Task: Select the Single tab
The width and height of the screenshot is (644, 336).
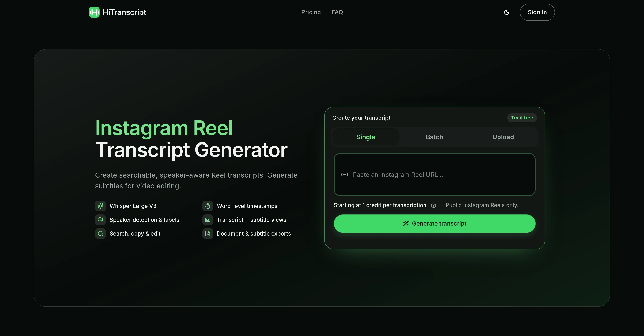Action: coord(366,137)
